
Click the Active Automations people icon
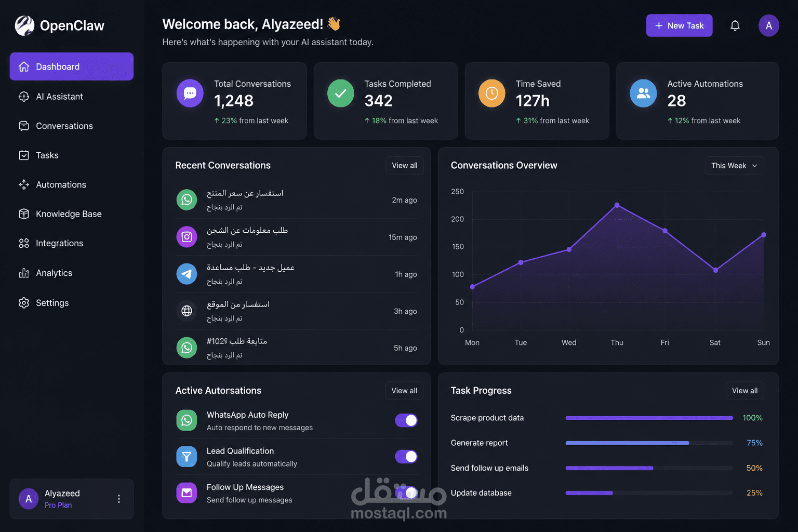[x=643, y=94]
